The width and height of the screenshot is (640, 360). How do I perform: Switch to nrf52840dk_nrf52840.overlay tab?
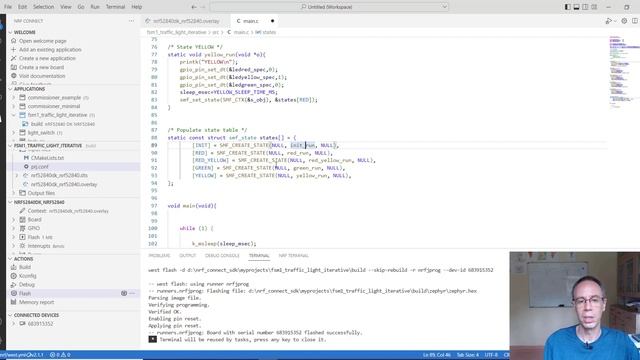click(x=185, y=21)
